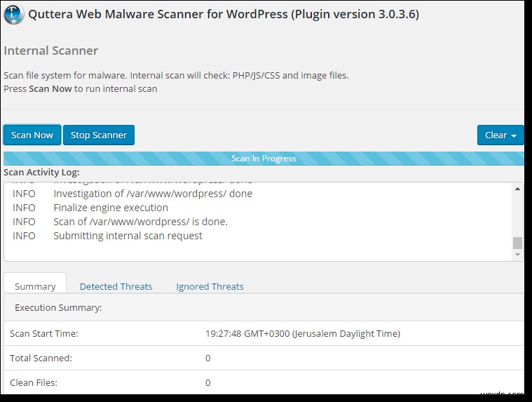Switch to the Summary tab
This screenshot has width=532, height=402.
click(x=35, y=286)
